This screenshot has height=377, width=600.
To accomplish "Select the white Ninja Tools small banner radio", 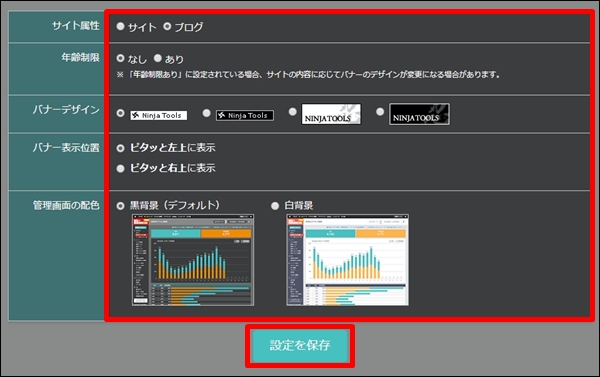I will tap(121, 113).
